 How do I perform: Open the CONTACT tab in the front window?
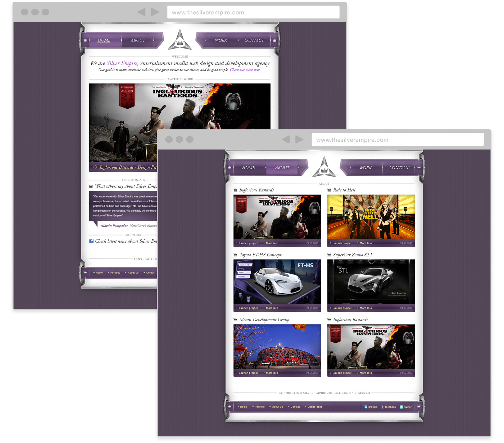click(399, 167)
